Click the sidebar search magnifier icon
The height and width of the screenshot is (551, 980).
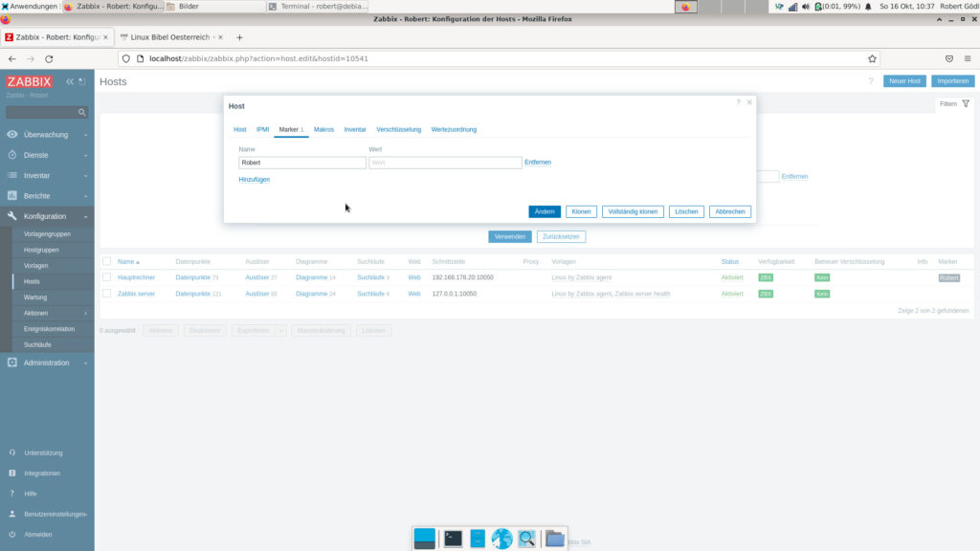click(x=82, y=113)
